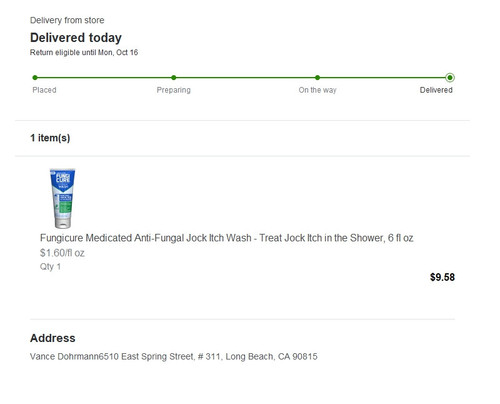Image resolution: width=500 pixels, height=404 pixels.
Task: Click the Placed status dot
Action: pyautogui.click(x=35, y=78)
